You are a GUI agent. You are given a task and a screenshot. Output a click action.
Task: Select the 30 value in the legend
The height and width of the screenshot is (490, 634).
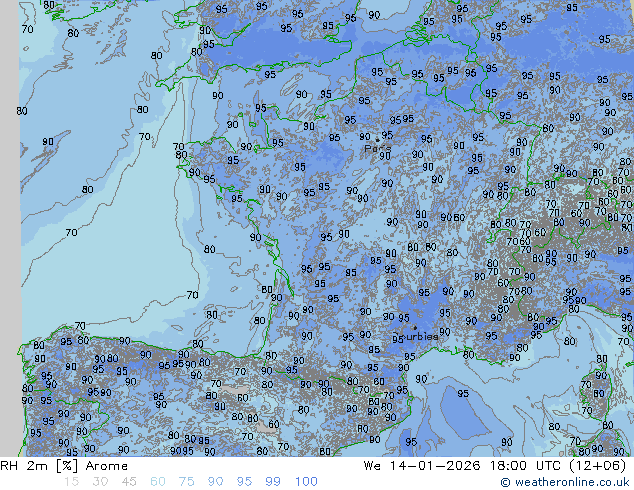coord(100,482)
